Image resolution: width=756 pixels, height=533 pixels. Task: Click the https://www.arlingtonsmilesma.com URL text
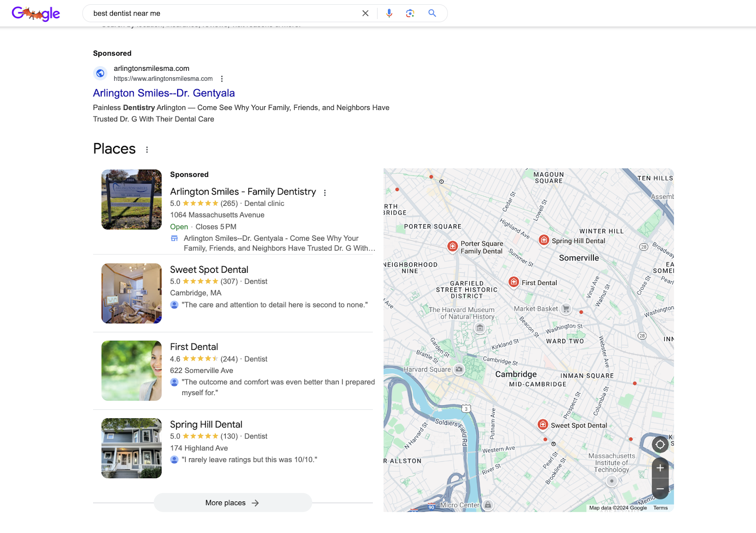click(163, 79)
